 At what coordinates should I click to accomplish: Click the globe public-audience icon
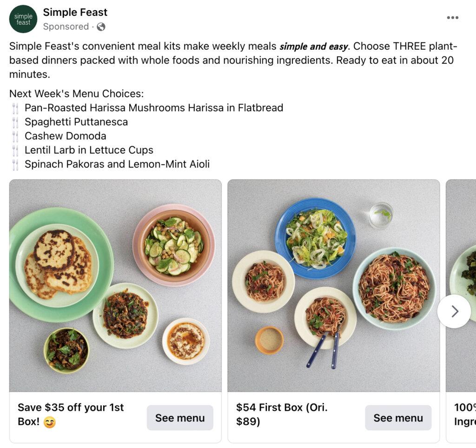[x=101, y=27]
